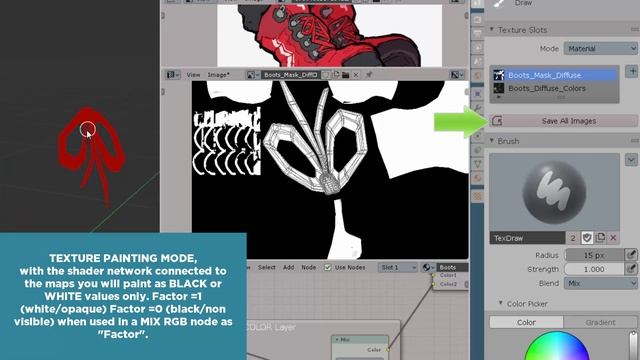
Task: Click the Boots_Mask_Diffuse image name field
Action: [x=290, y=75]
